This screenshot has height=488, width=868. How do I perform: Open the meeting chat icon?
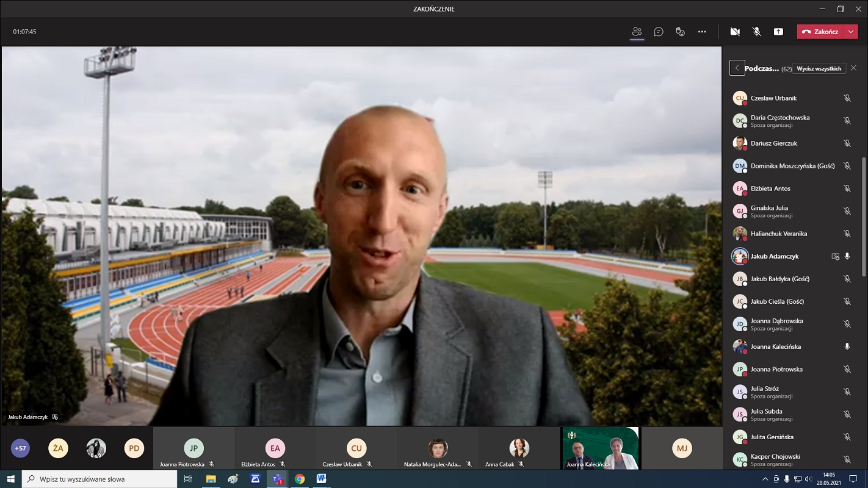[x=659, y=32]
